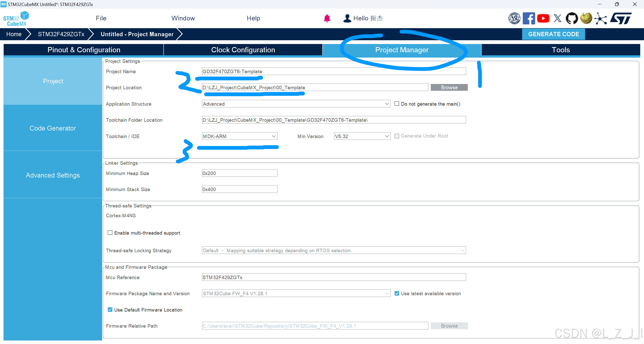Click the 'Mcu and Firmware Package' group title

pos(136,267)
